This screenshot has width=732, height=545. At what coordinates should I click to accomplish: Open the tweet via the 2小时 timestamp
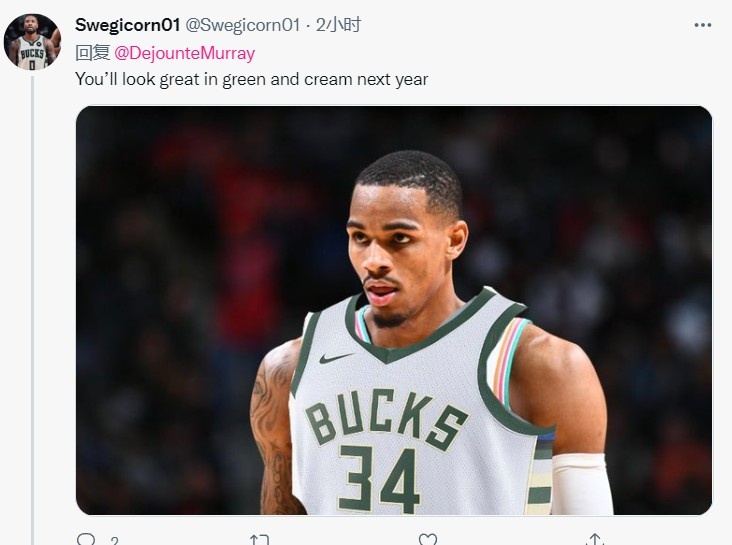point(338,25)
